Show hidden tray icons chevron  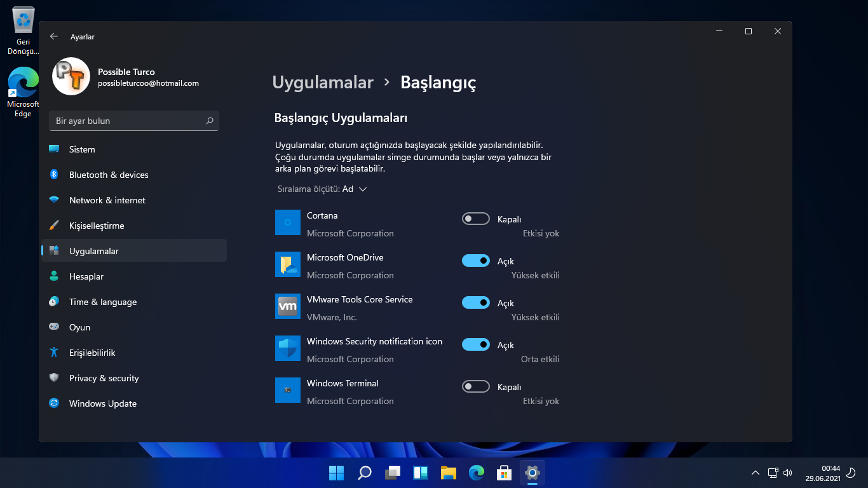(x=756, y=473)
